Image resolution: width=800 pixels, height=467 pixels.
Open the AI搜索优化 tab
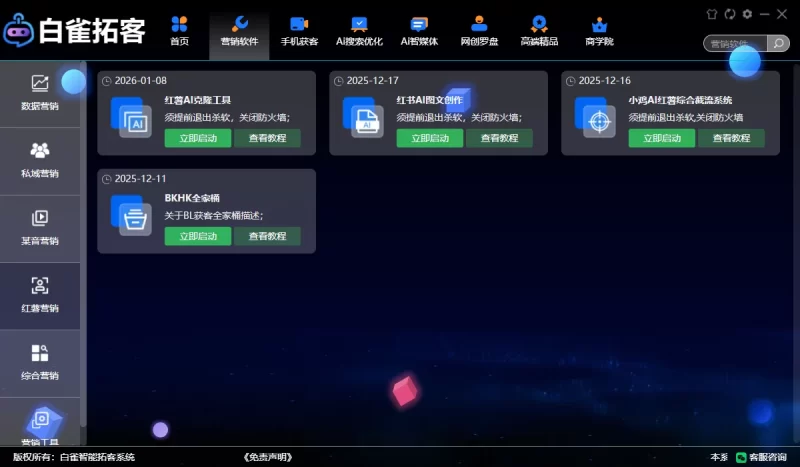(359, 32)
